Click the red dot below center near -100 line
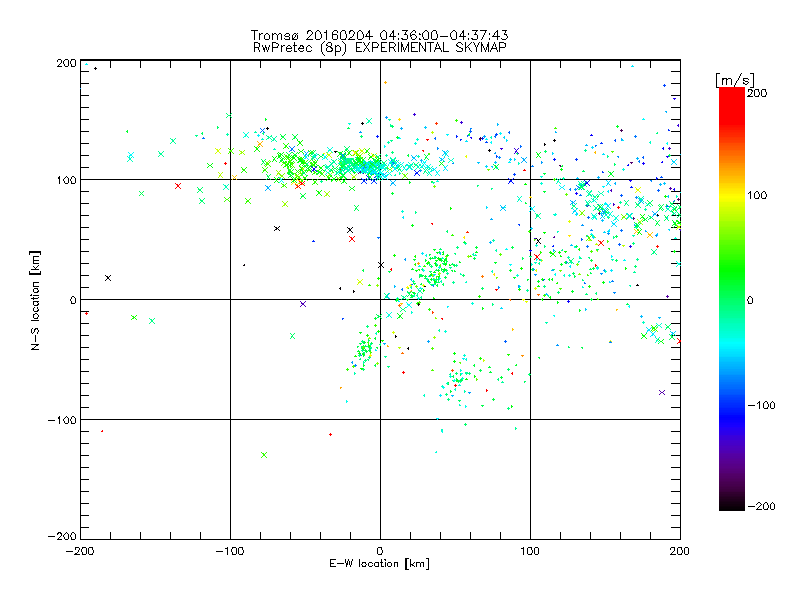The image size is (800, 600). tap(331, 434)
